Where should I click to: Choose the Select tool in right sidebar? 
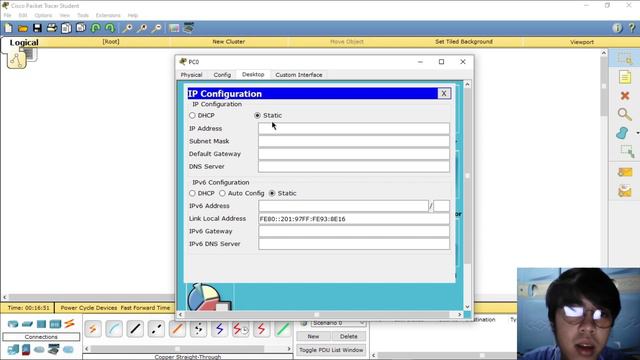[625, 59]
